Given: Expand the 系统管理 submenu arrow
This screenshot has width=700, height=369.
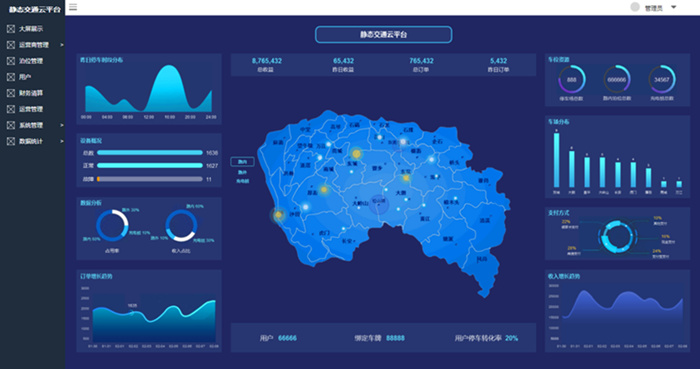Looking at the screenshot, I should [62, 125].
